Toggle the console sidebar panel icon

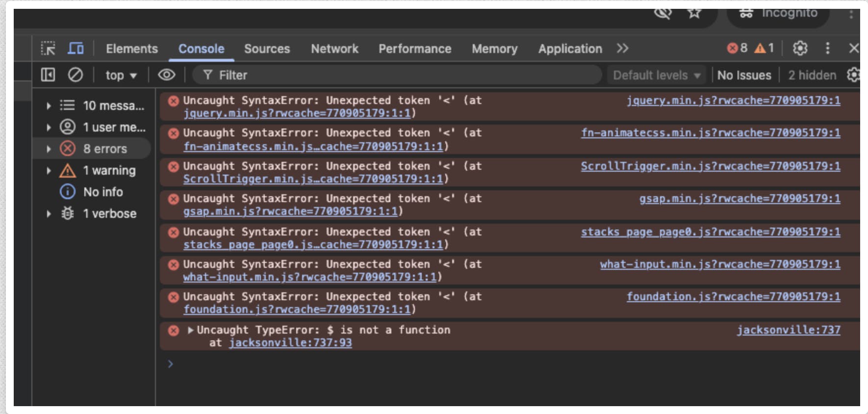click(x=48, y=75)
